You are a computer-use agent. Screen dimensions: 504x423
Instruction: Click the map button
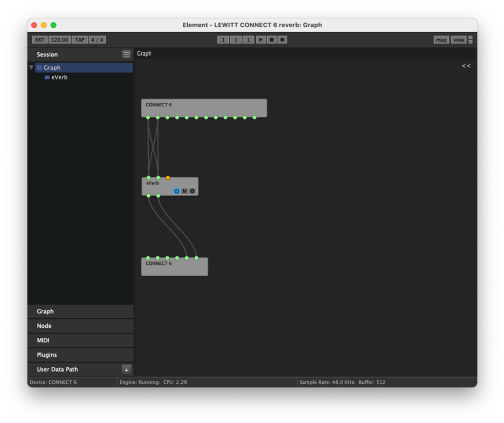[x=441, y=40]
